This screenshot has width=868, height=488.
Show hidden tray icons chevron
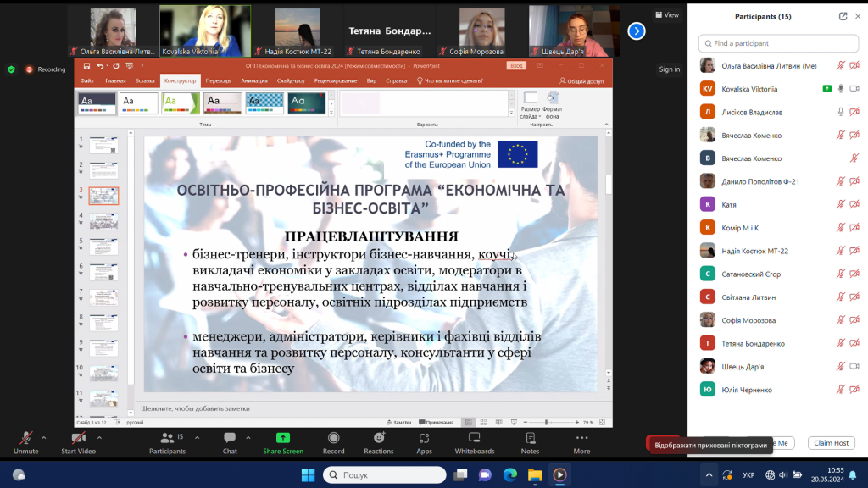tap(709, 474)
